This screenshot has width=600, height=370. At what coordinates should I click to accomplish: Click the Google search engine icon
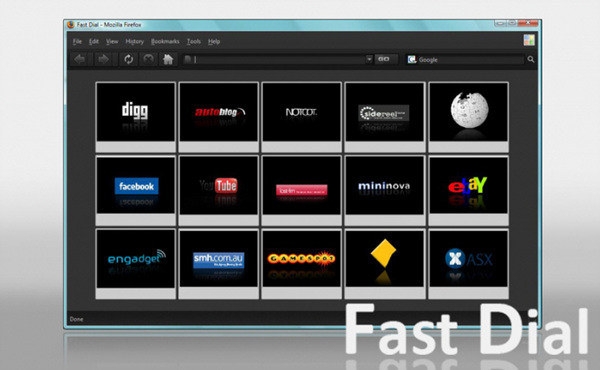pos(412,59)
